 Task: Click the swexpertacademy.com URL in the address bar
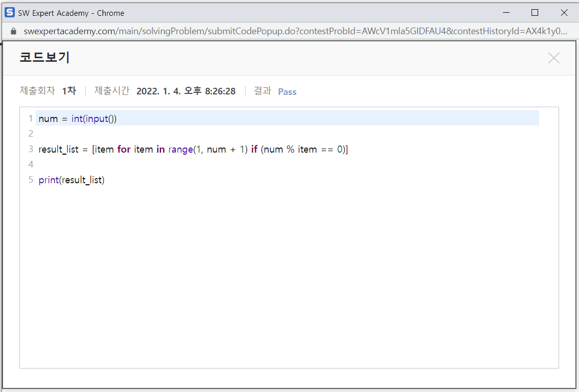click(x=296, y=31)
